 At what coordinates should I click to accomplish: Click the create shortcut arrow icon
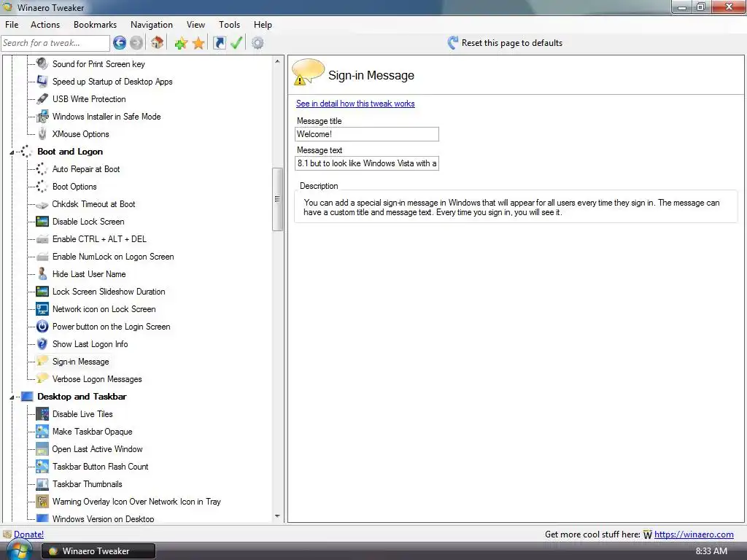coord(219,43)
